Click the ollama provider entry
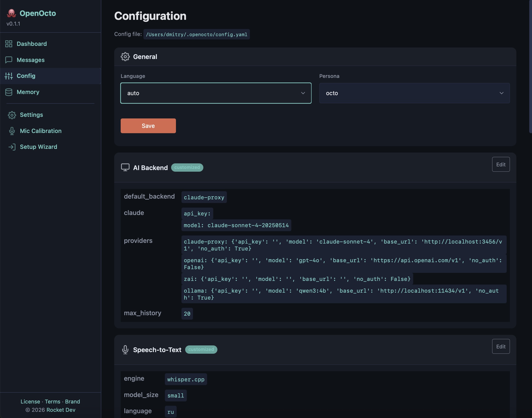The width and height of the screenshot is (532, 418). click(x=344, y=294)
